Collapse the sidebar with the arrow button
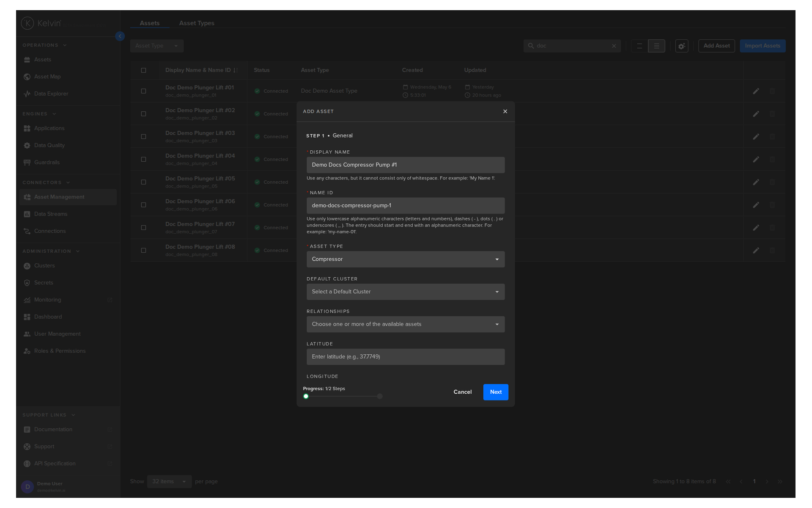 click(120, 36)
